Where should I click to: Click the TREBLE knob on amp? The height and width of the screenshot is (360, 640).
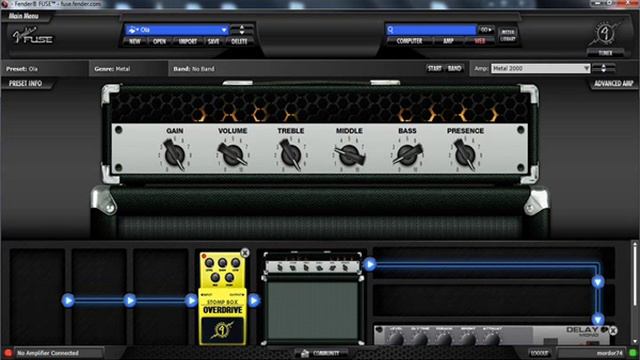coord(291,155)
